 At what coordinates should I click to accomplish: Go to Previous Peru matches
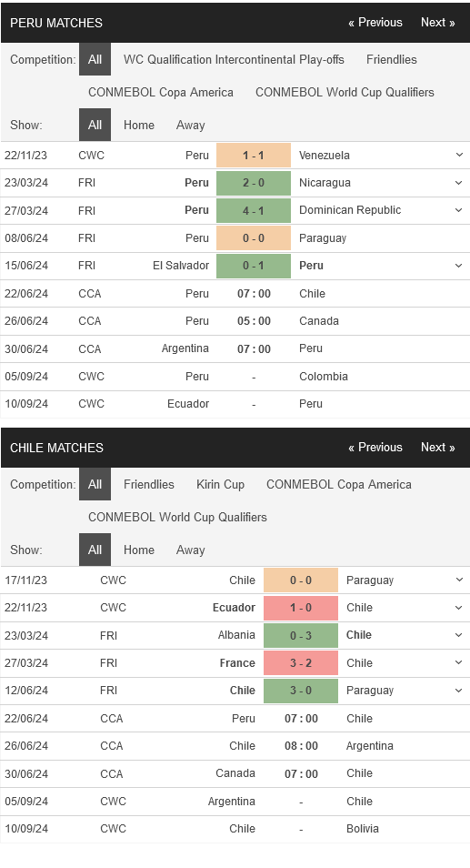click(x=375, y=23)
